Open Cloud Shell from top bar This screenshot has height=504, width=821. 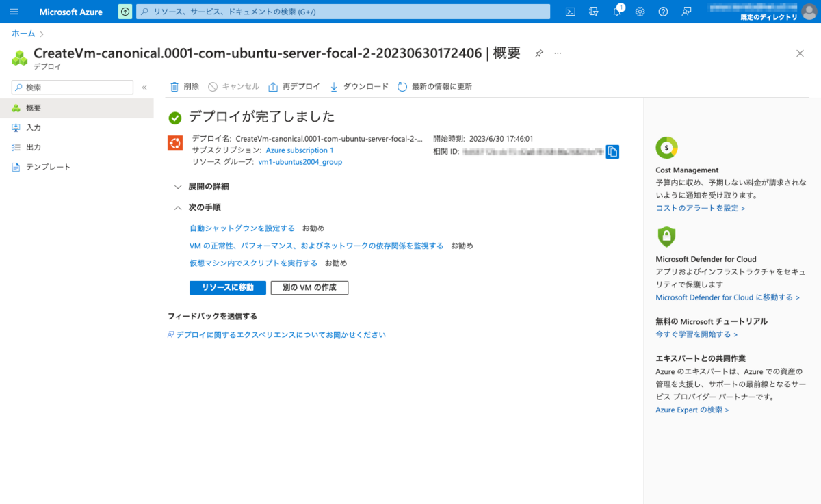pos(571,12)
